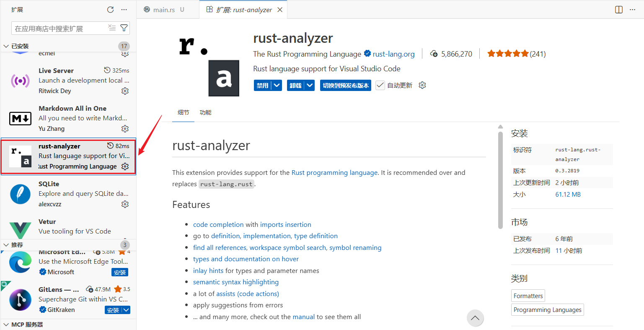Click the Markdown All in One icon
Screen dimensions: 644x330
click(x=20, y=118)
